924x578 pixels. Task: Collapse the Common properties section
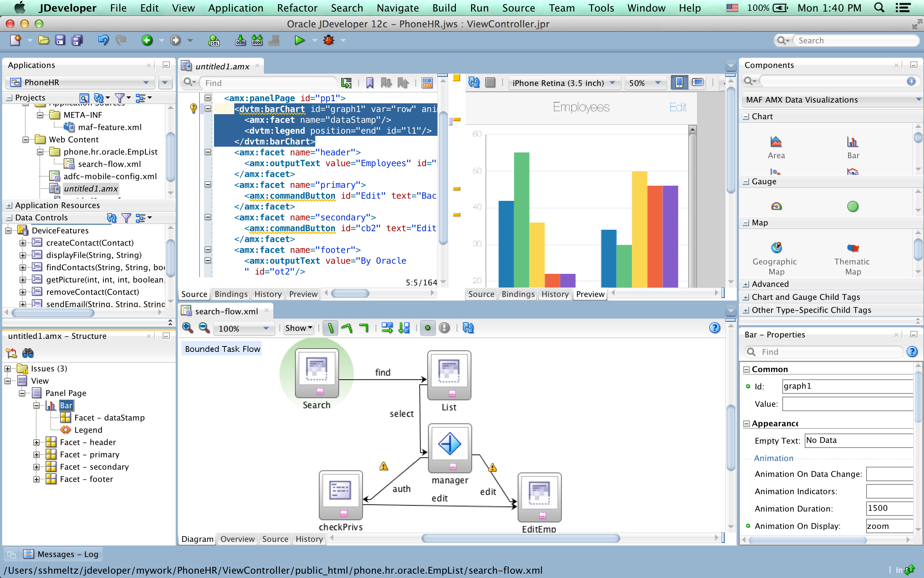746,369
